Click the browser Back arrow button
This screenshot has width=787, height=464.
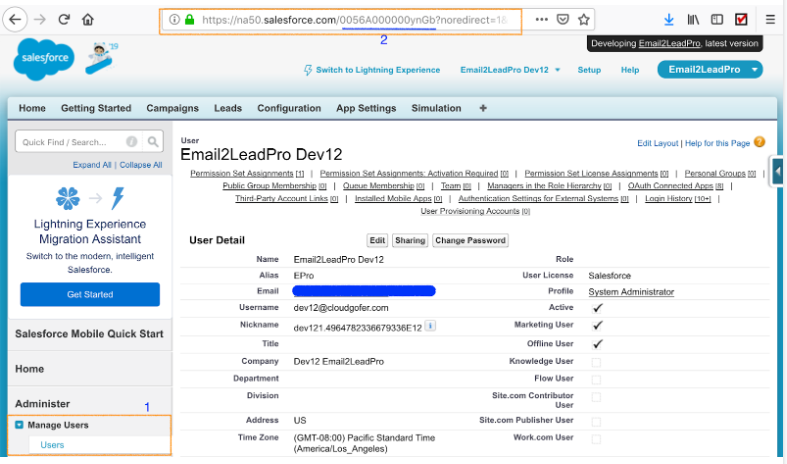click(15, 20)
